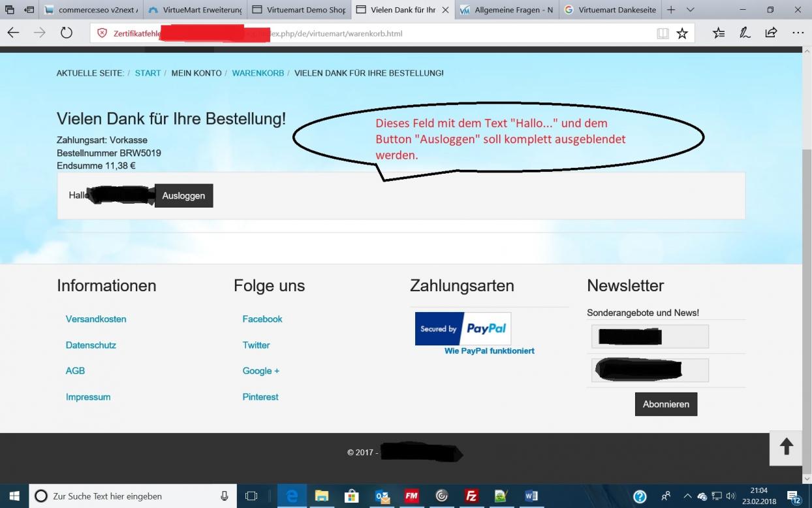Screen dimensions: 812x508
Task: Click the share icon in toolbar
Action: pos(771,33)
